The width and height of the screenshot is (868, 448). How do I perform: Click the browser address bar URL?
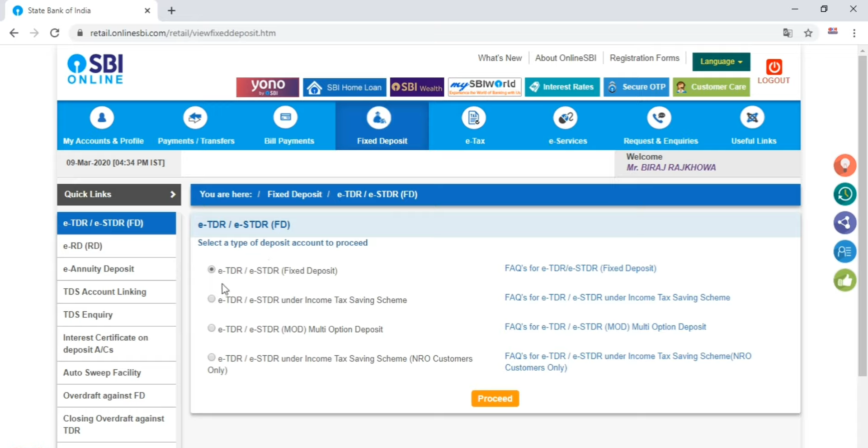(x=183, y=33)
